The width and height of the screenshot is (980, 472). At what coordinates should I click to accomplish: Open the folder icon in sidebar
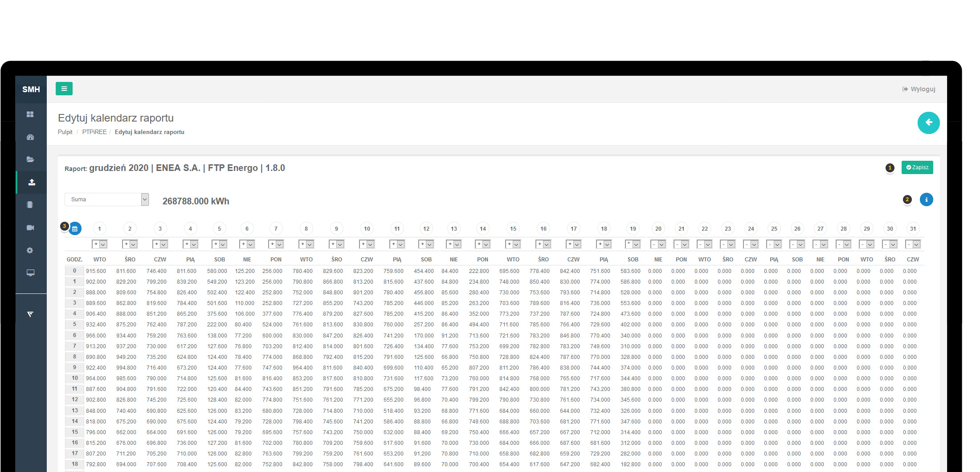coord(30,159)
